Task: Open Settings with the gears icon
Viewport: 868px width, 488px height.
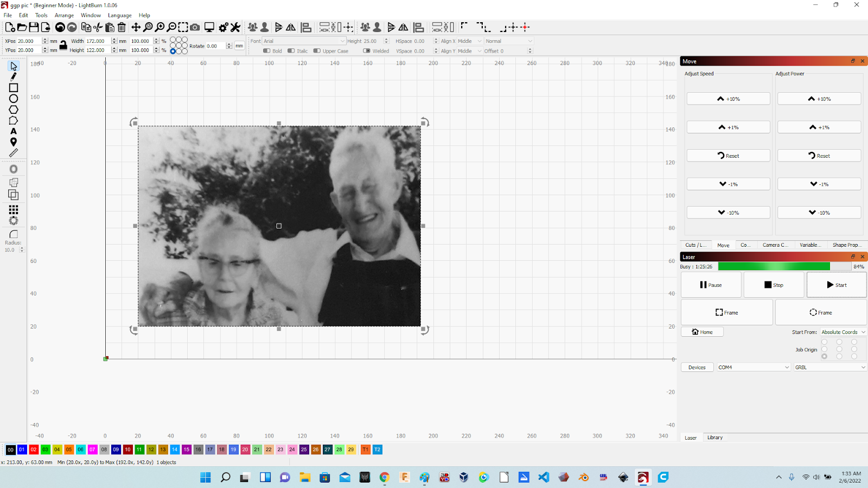Action: pyautogui.click(x=223, y=27)
